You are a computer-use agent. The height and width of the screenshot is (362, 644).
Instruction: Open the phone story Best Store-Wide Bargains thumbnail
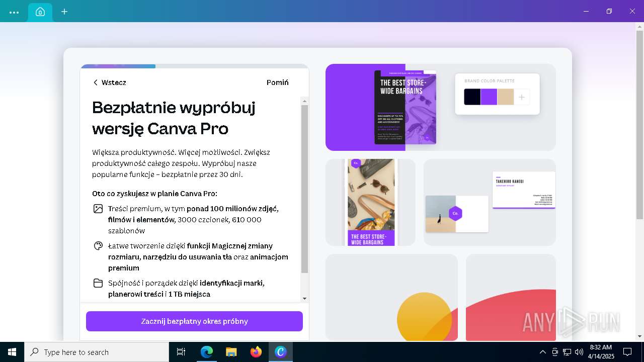pyautogui.click(x=371, y=203)
